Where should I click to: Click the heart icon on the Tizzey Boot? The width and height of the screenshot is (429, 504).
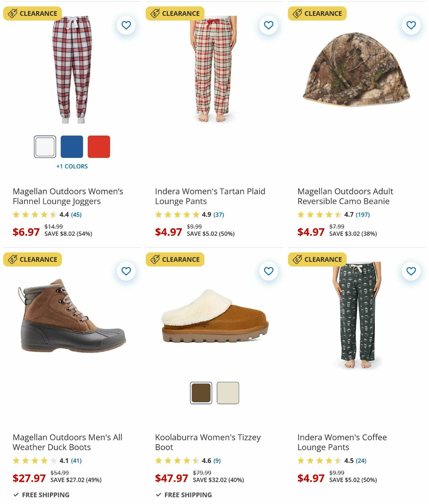[268, 271]
